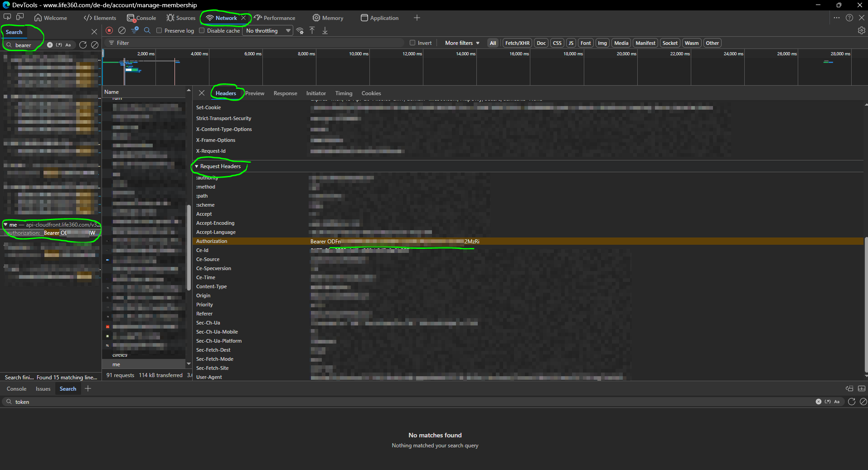Check the Disable cache option
The height and width of the screenshot is (470, 868).
pyautogui.click(x=202, y=31)
